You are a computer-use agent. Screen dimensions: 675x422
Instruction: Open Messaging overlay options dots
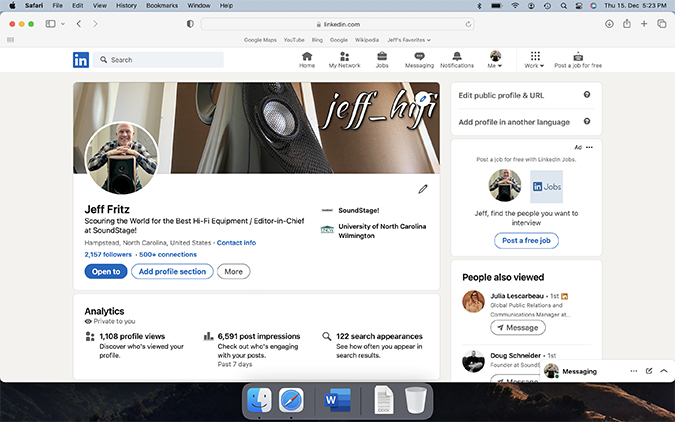point(634,371)
